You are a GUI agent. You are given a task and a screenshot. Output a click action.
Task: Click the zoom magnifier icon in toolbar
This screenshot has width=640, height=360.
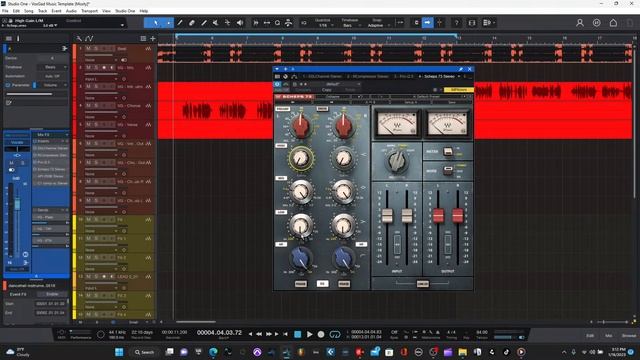tap(278, 23)
